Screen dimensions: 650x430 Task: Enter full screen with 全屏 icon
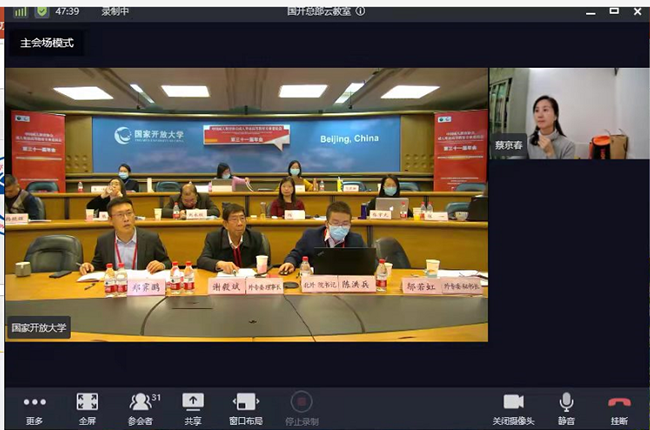[x=87, y=406]
